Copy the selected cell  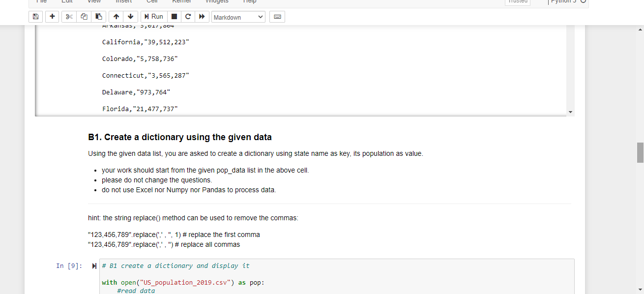(x=83, y=16)
